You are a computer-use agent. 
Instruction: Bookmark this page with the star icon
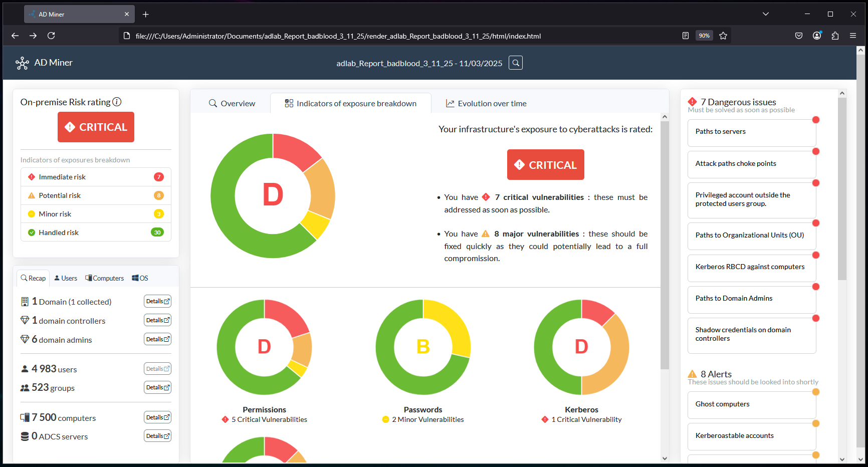click(x=723, y=36)
